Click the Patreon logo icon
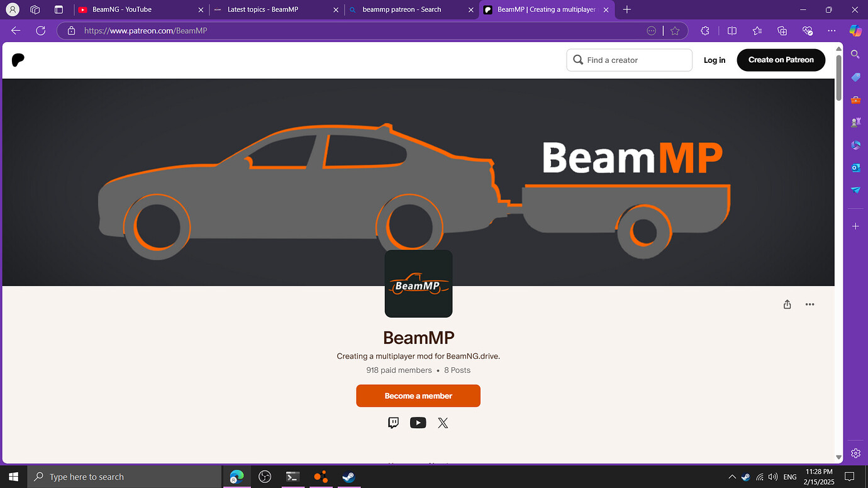The width and height of the screenshot is (868, 488). (18, 60)
